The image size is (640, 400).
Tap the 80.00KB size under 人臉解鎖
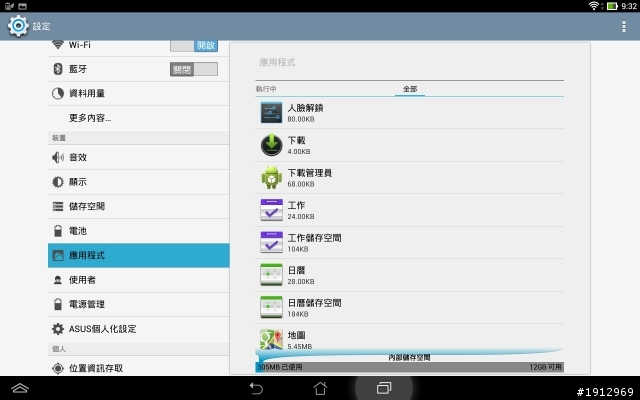pyautogui.click(x=301, y=119)
